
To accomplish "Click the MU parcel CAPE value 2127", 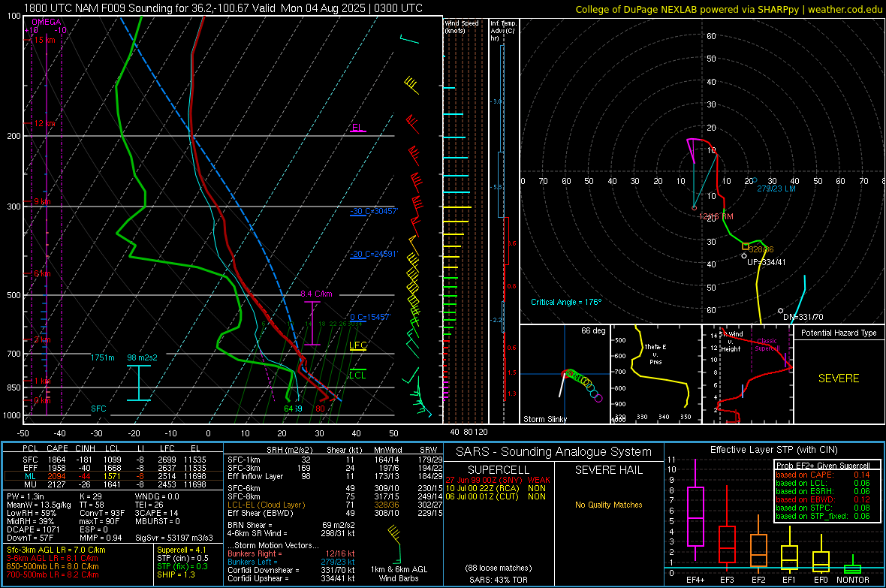I will click(56, 484).
